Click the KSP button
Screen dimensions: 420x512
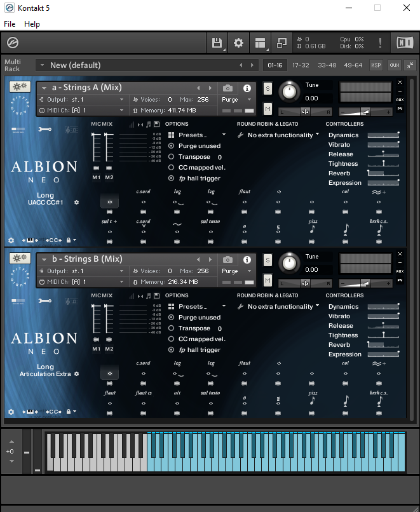coord(376,65)
